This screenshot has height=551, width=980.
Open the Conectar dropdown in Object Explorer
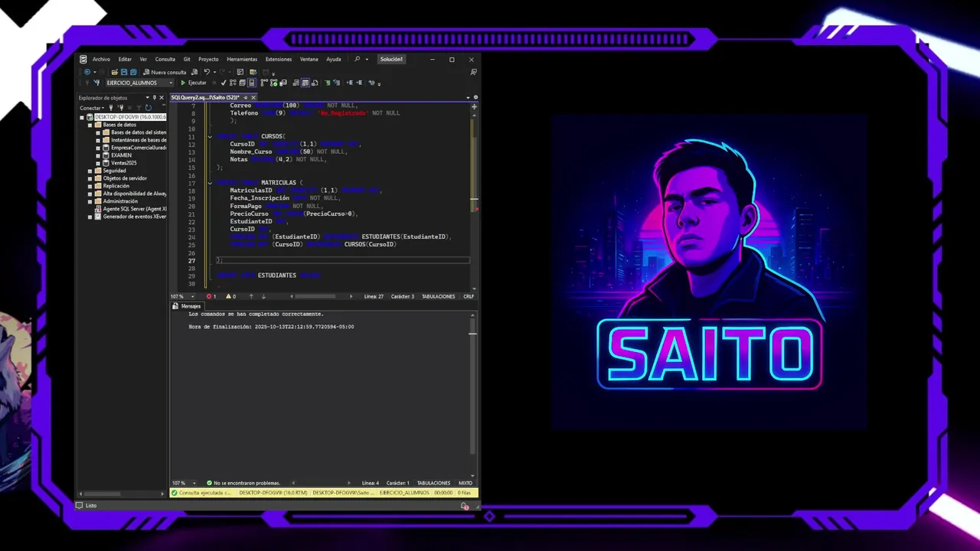(91, 108)
